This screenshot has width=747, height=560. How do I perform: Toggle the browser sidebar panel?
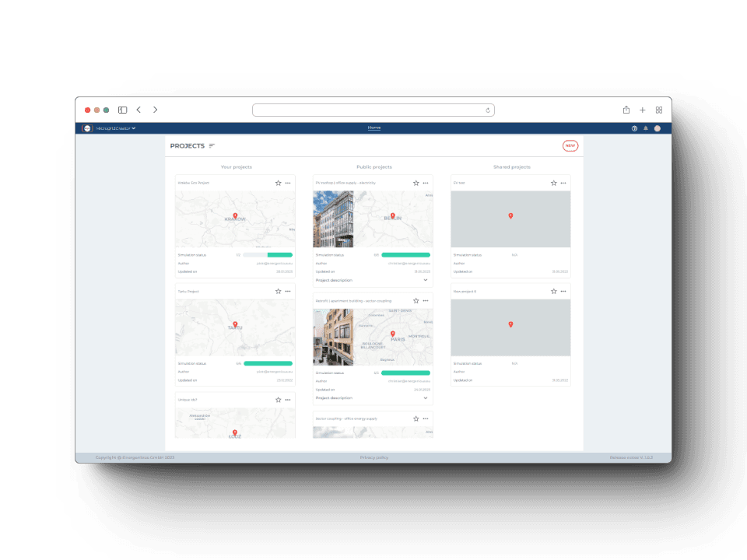[x=122, y=110]
